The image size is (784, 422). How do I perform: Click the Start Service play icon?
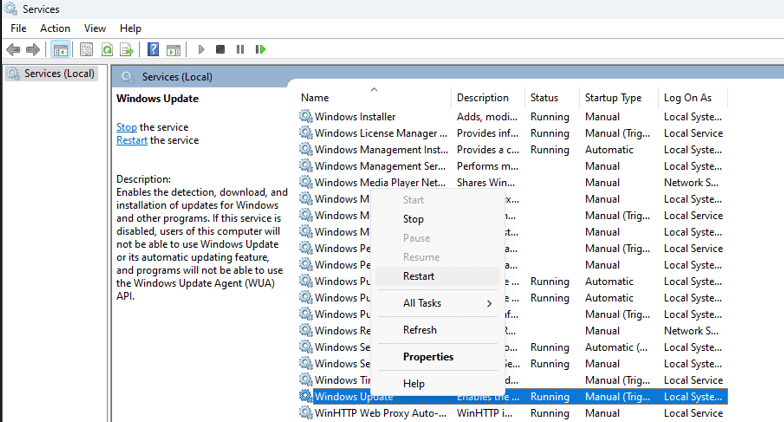[201, 50]
